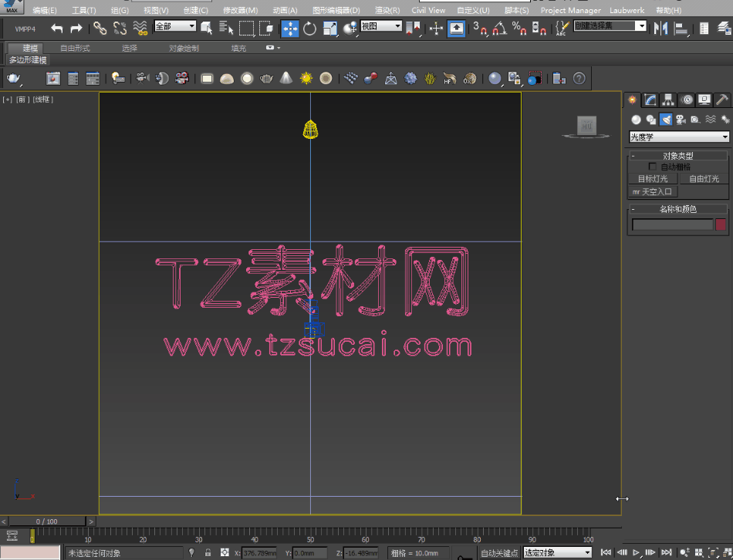Open the Utilities hammer panel tab
733x560 pixels.
(722, 100)
